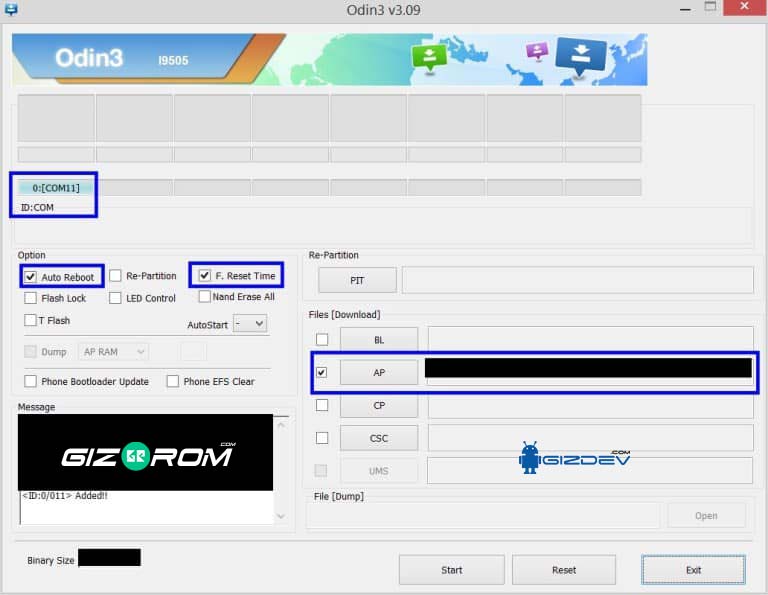This screenshot has height=595, width=768.
Task: Click the CP file path field
Action: (591, 405)
